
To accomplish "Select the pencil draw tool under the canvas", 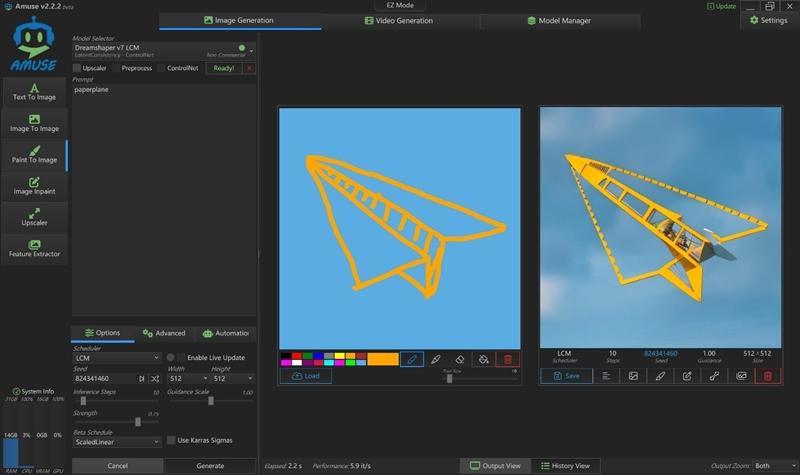I will click(x=412, y=358).
